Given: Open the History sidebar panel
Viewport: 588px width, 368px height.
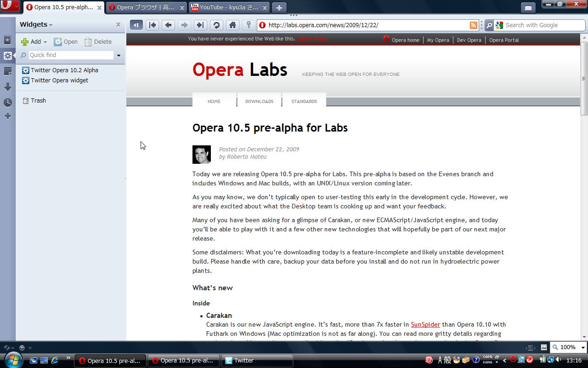Looking at the screenshot, I should pyautogui.click(x=8, y=103).
